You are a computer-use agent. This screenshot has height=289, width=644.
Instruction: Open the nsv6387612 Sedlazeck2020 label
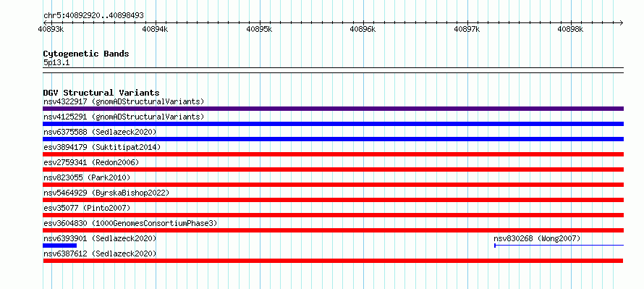click(100, 254)
